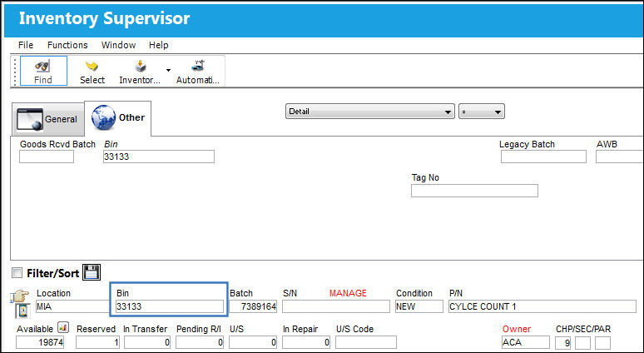
Task: Click the Condition field showing NEW
Action: coord(419,306)
